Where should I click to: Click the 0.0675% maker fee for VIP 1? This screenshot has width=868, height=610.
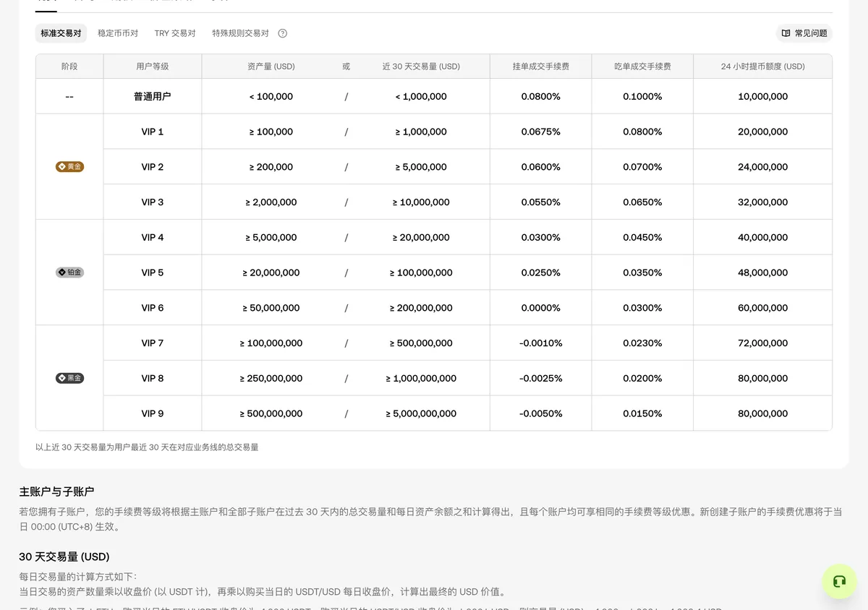coord(541,132)
